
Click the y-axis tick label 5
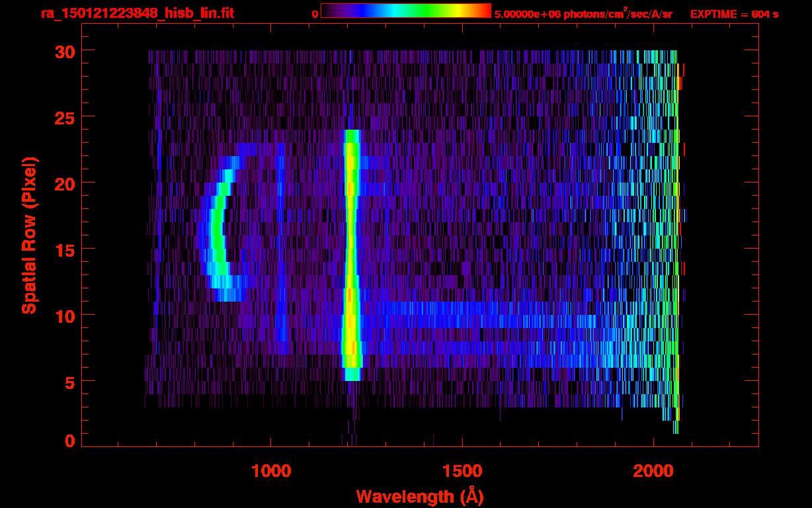click(x=69, y=382)
